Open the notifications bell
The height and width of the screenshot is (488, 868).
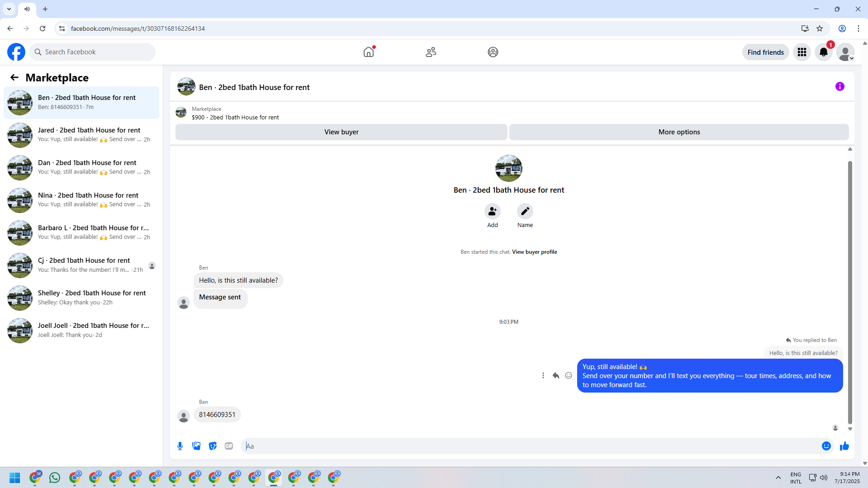(824, 52)
